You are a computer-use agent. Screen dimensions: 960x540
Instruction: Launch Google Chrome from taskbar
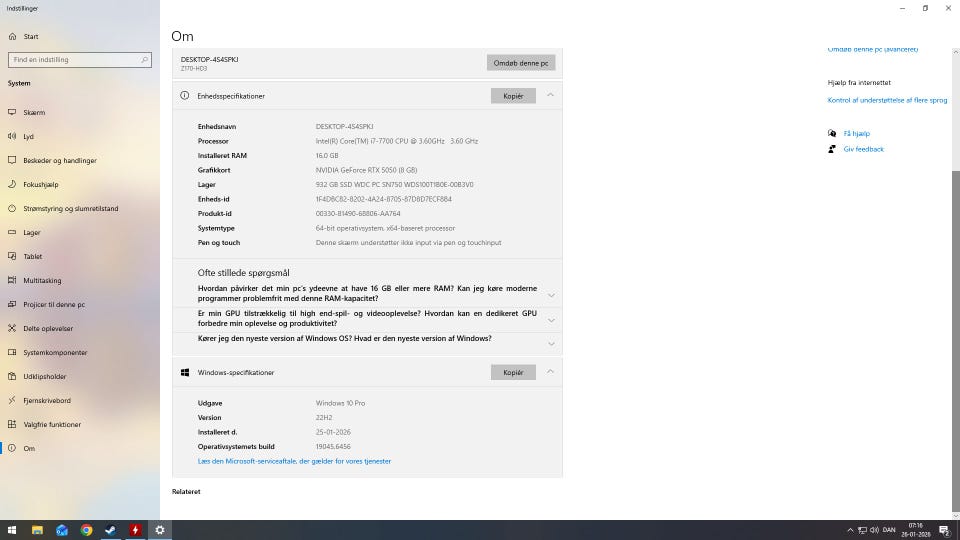pos(86,530)
